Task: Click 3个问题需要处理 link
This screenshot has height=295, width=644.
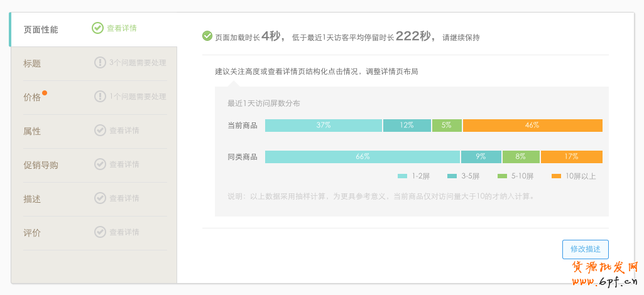Action: point(138,63)
